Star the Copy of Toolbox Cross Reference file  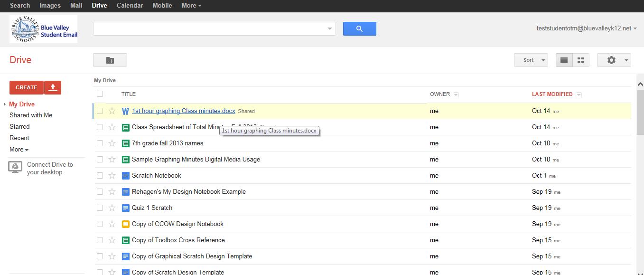(x=112, y=240)
